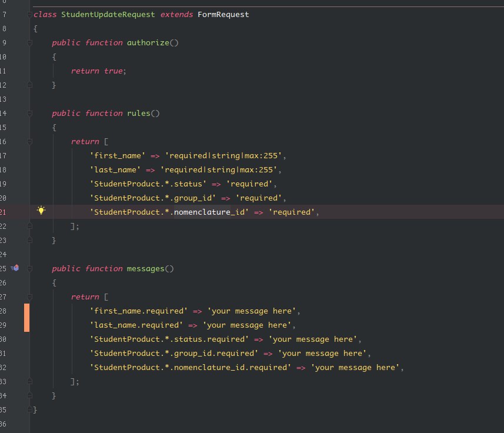This screenshot has width=504, height=433.
Task: Fold the rules return array at 'return ['
Action: point(29,141)
